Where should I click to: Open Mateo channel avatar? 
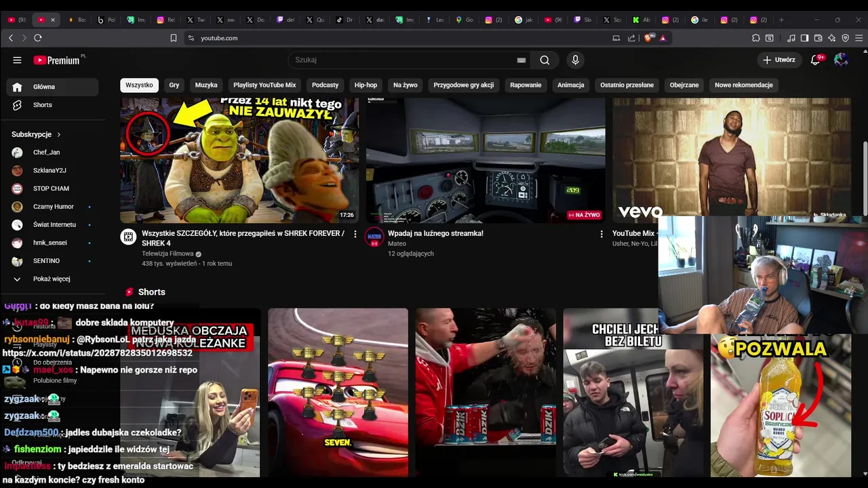pos(374,237)
